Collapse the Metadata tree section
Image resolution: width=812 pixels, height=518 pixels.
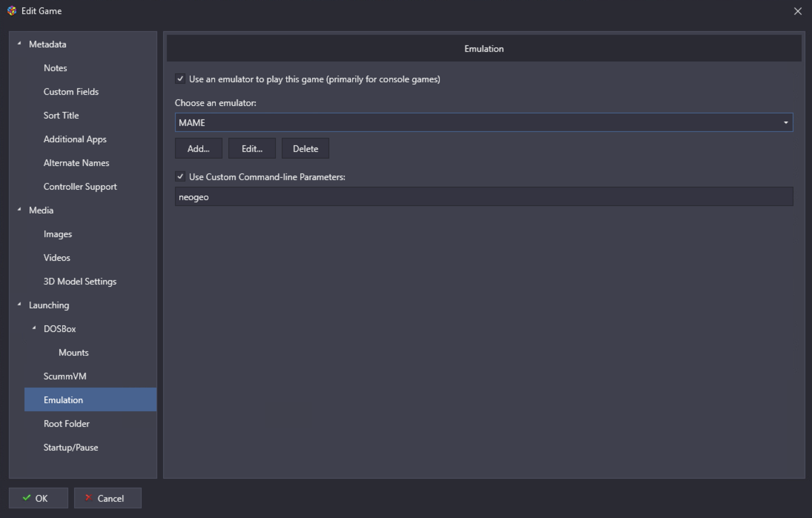(19, 44)
